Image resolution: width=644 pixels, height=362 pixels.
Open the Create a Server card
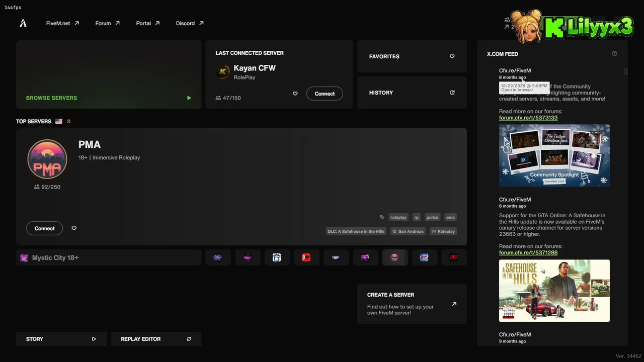point(412,304)
